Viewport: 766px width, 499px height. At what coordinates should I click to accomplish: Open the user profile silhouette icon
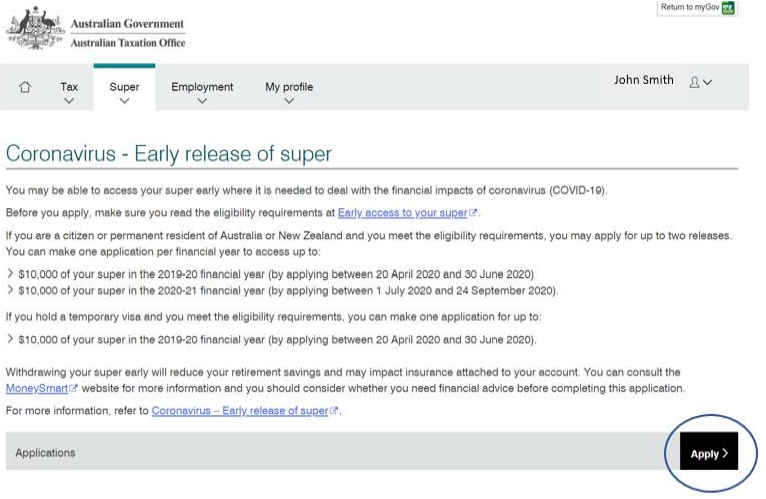point(694,82)
